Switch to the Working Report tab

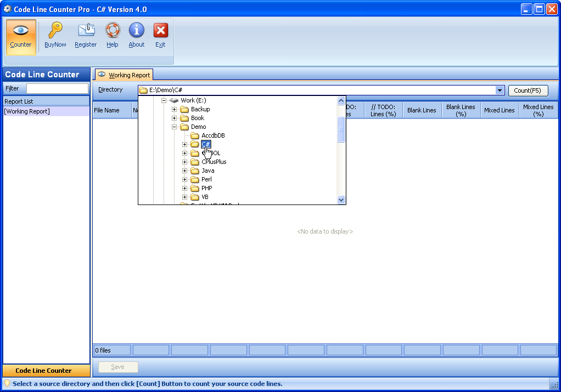pos(124,75)
